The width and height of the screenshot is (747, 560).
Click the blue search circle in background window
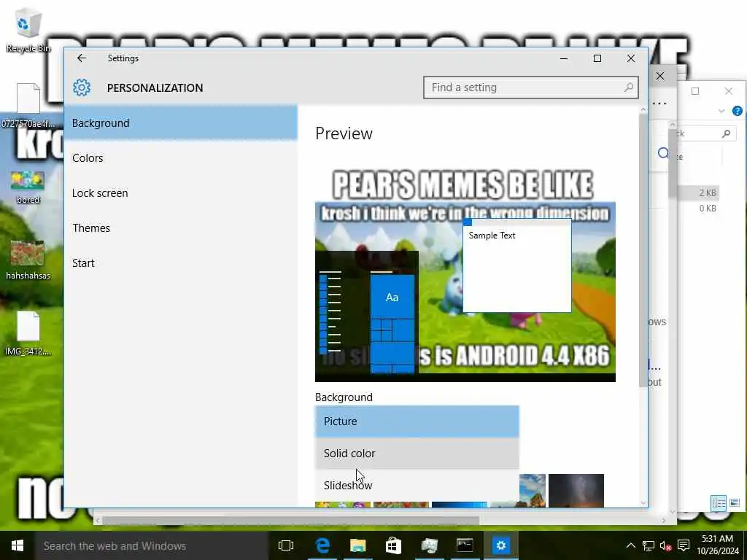tap(663, 153)
